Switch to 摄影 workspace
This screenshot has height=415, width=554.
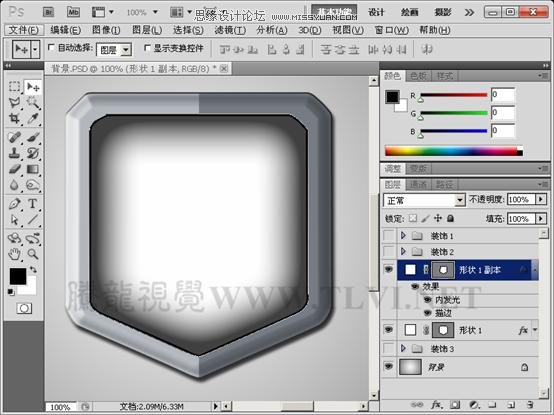442,12
